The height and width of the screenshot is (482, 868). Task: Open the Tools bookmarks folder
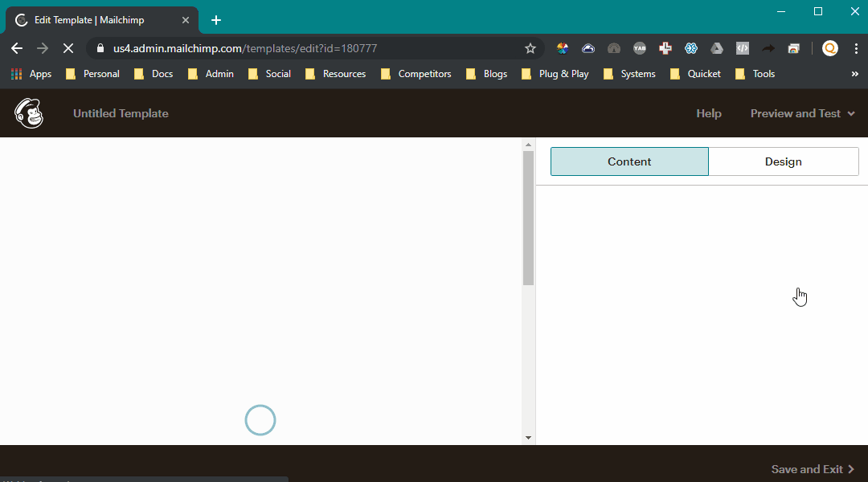click(x=755, y=74)
